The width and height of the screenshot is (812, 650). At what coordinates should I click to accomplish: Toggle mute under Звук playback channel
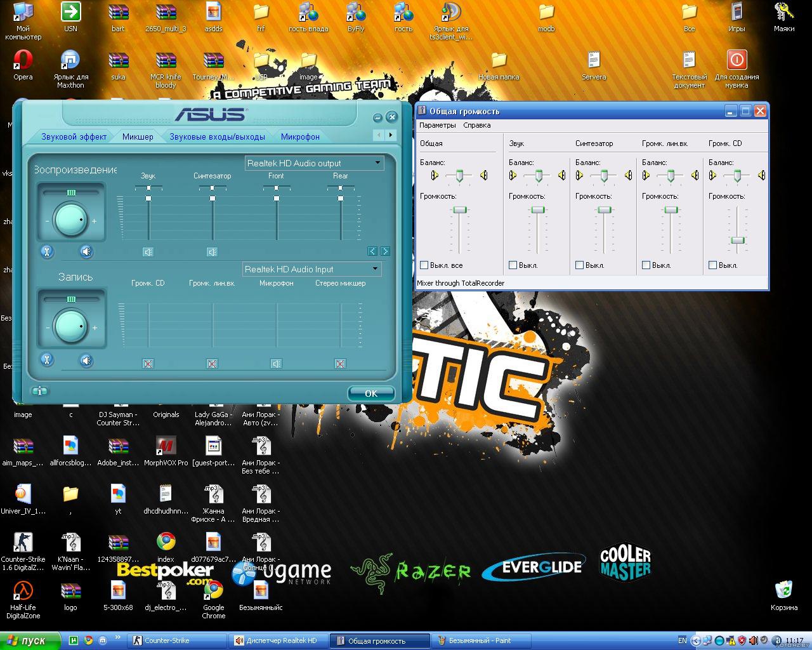(148, 252)
